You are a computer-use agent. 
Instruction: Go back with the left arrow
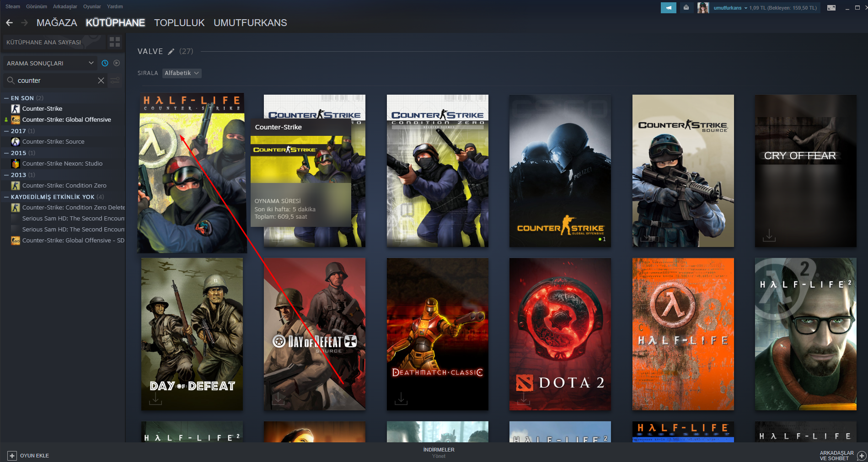[9, 23]
